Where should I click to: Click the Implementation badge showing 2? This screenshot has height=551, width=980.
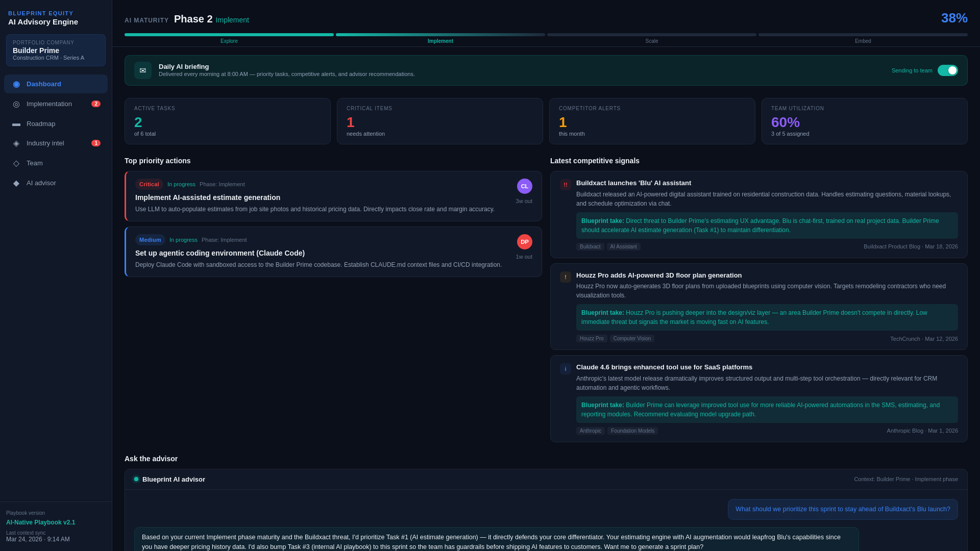point(96,104)
